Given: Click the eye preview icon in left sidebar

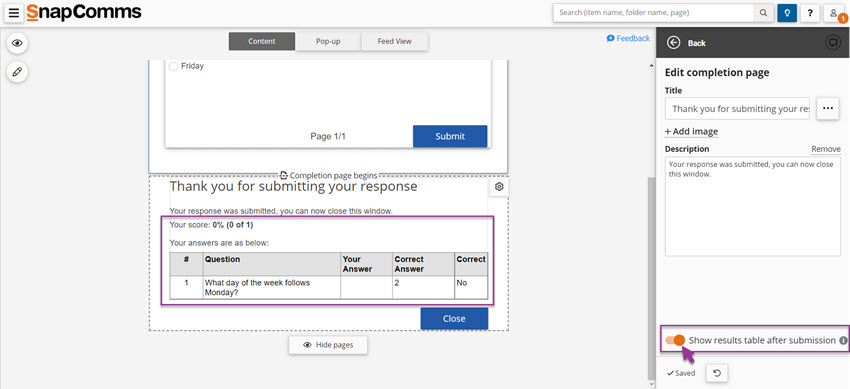Looking at the screenshot, I should pyautogui.click(x=17, y=43).
